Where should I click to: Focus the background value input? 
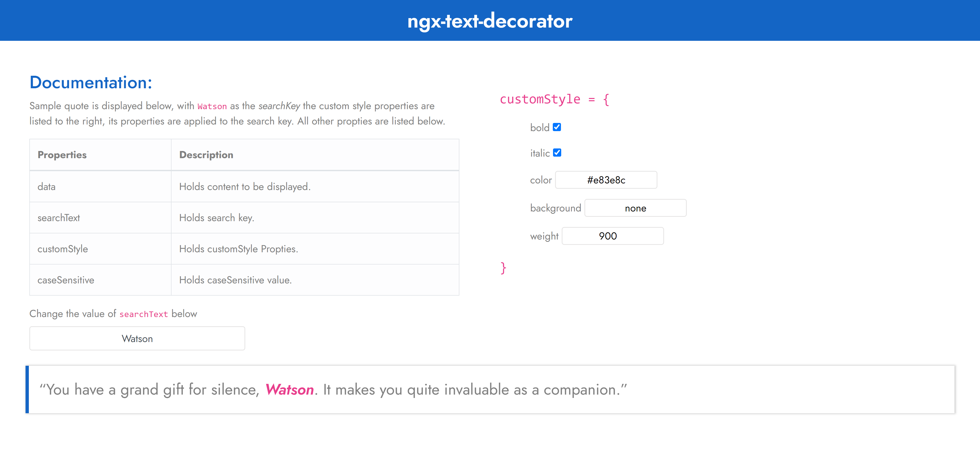(635, 208)
